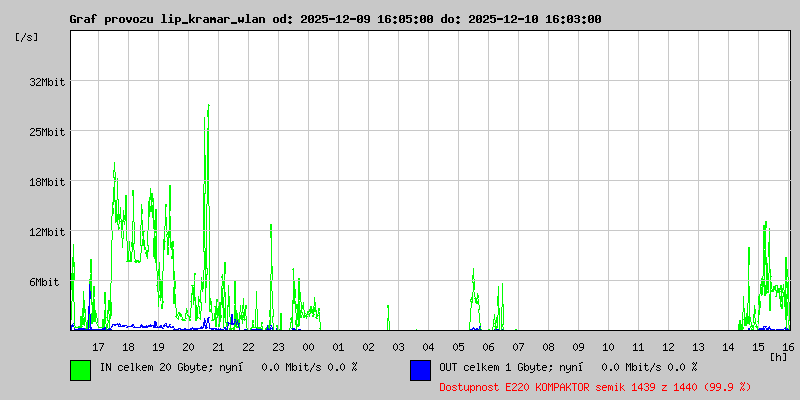This screenshot has height=400, width=800.
Task: Click hour 15 on the time axis
Action: point(758,346)
